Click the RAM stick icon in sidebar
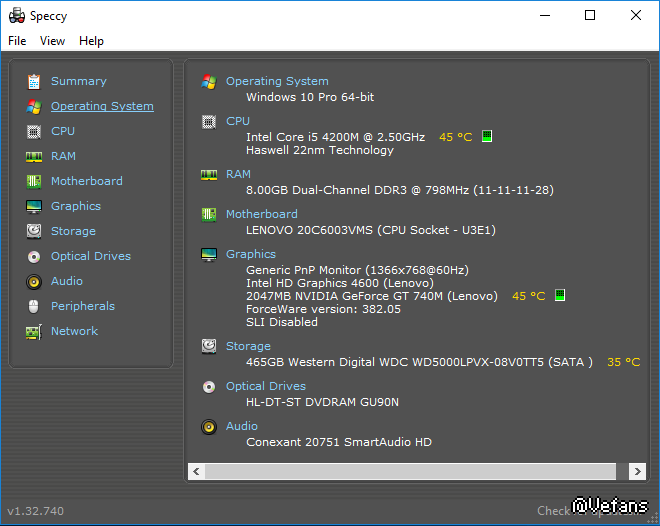 pyautogui.click(x=34, y=157)
